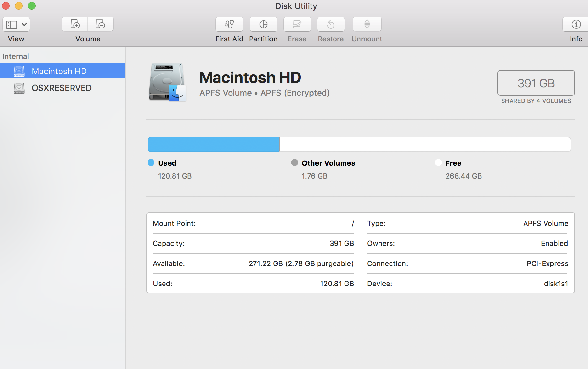Image resolution: width=588 pixels, height=369 pixels.
Task: Zoom window with green title bar button
Action: click(x=32, y=6)
